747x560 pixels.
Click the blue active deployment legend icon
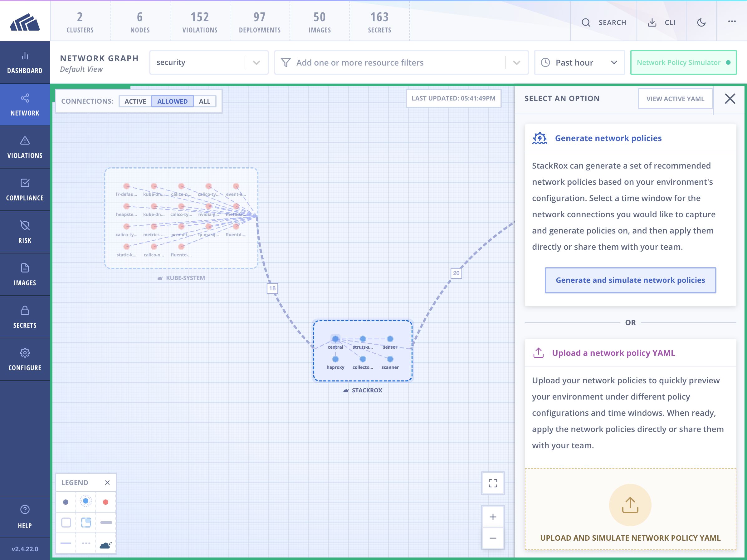(86, 501)
